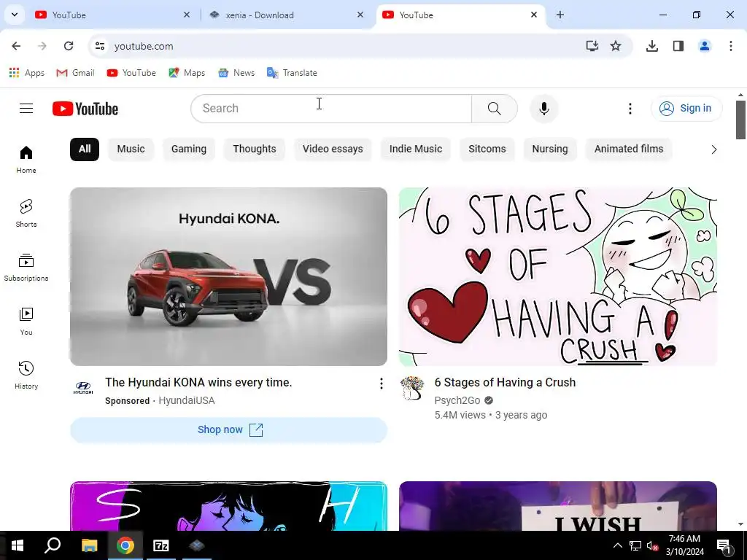
Task: Click the YouTube search input field
Action: click(x=332, y=109)
